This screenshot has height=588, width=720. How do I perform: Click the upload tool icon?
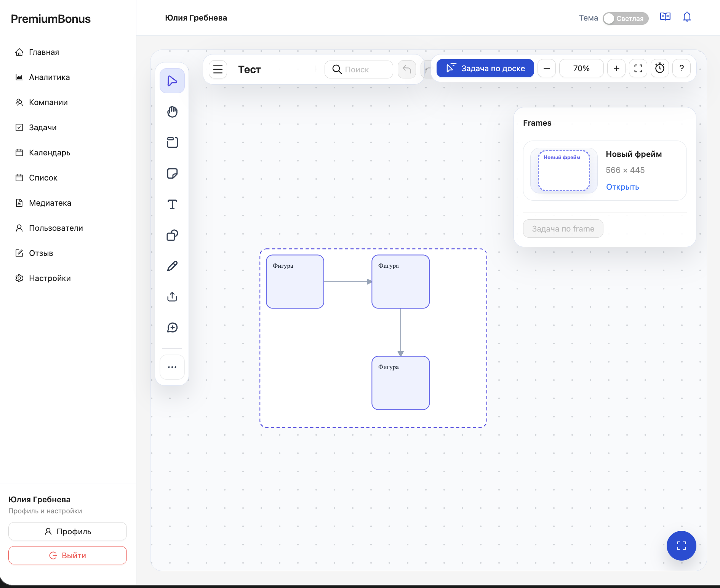(172, 297)
